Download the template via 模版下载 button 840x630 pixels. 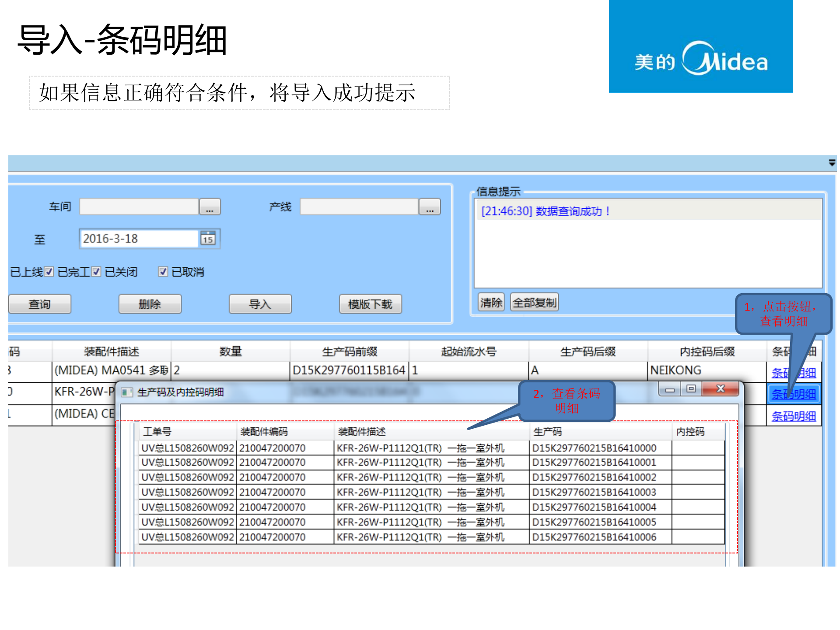click(370, 304)
